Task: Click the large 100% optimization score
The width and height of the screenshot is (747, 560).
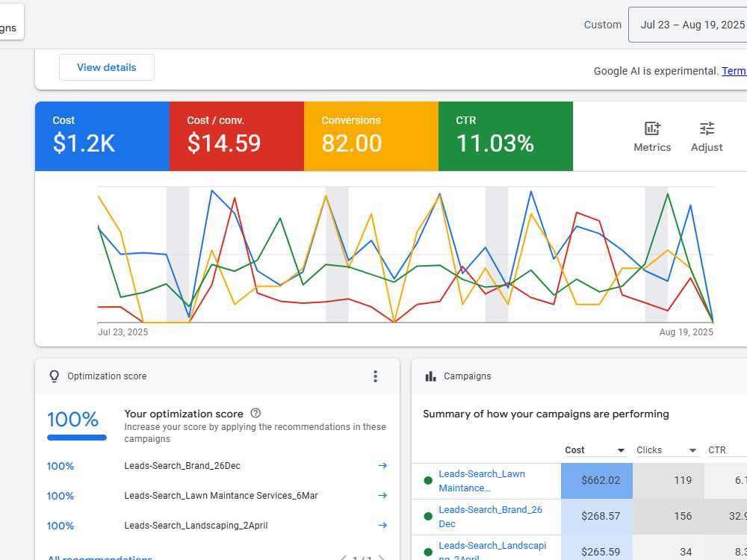Action: click(73, 420)
